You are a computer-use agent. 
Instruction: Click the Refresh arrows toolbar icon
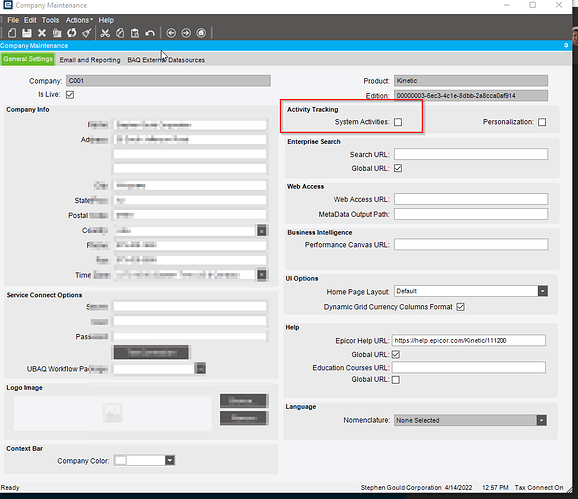(72, 33)
